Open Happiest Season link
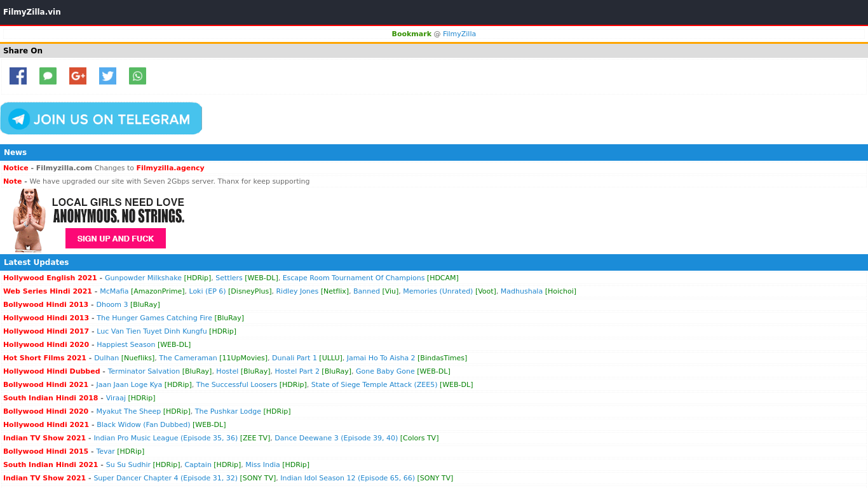Viewport: 868px width, 488px height. pyautogui.click(x=126, y=345)
